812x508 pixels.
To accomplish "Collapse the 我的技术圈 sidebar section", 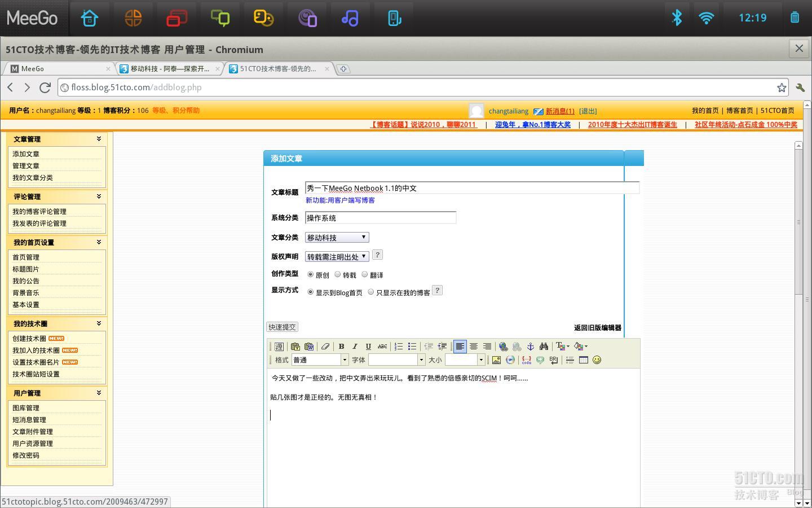I will point(99,323).
